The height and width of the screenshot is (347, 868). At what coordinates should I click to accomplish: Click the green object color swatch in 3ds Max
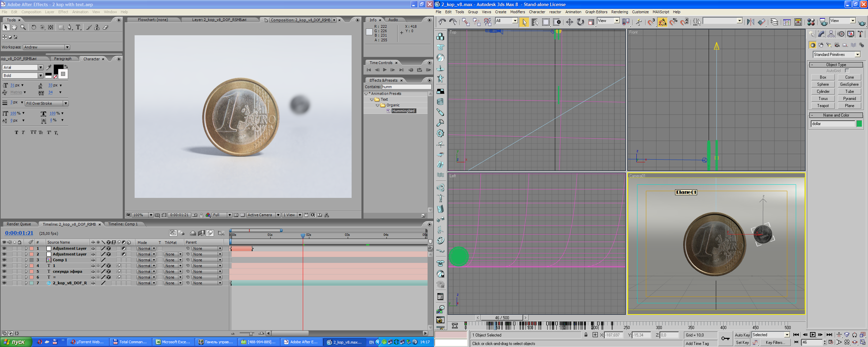pyautogui.click(x=859, y=124)
